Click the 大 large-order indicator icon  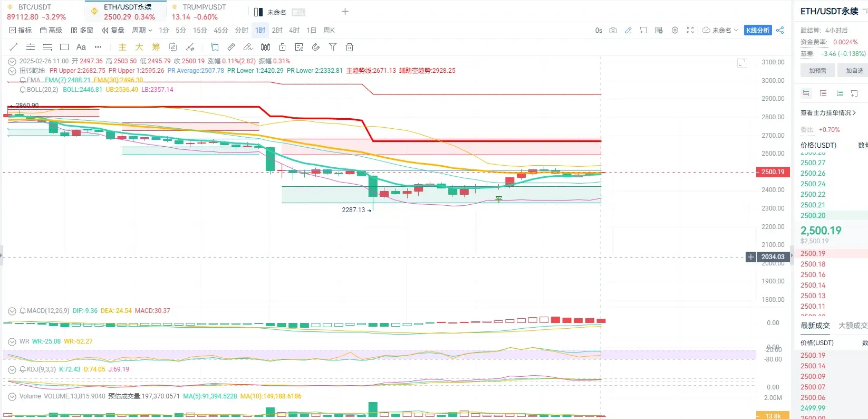(139, 47)
